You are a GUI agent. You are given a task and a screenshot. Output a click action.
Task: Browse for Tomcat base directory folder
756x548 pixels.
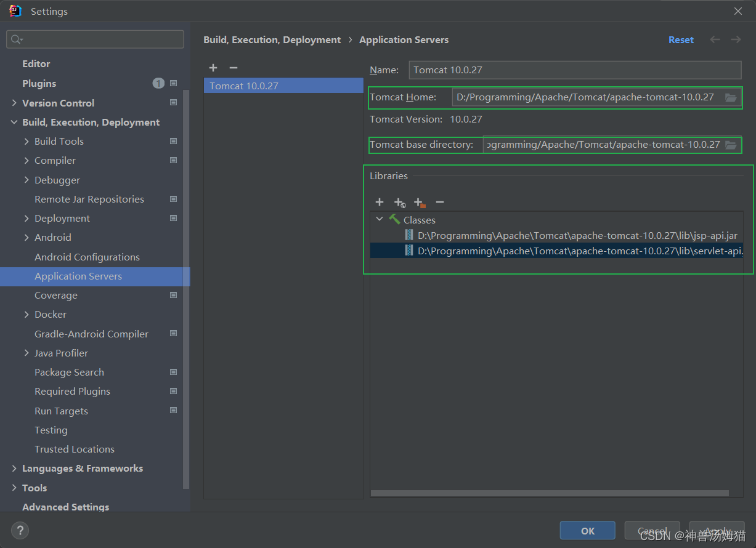(x=731, y=145)
